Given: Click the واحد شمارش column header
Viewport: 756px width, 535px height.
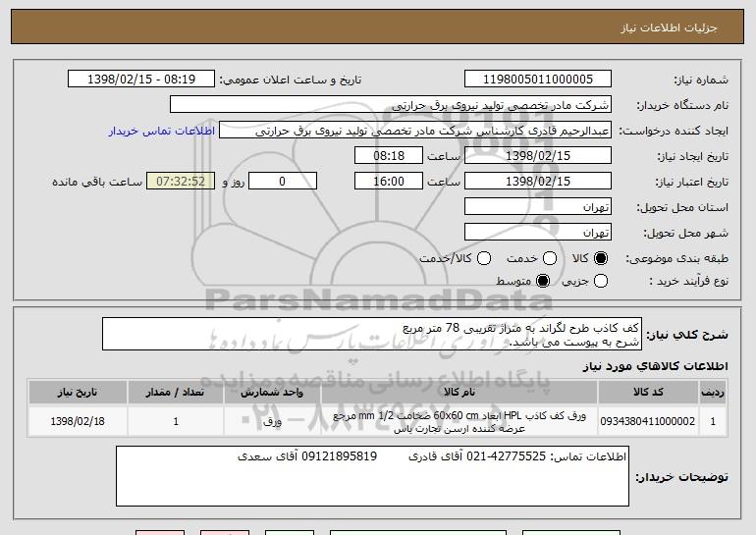Looking at the screenshot, I should coord(272,393).
